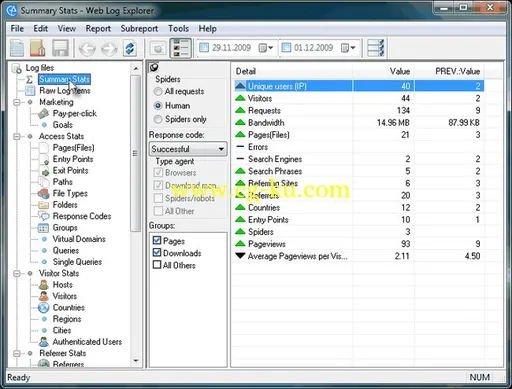The image size is (512, 389).
Task: Click the Hosts tree icon
Action: click(x=44, y=285)
